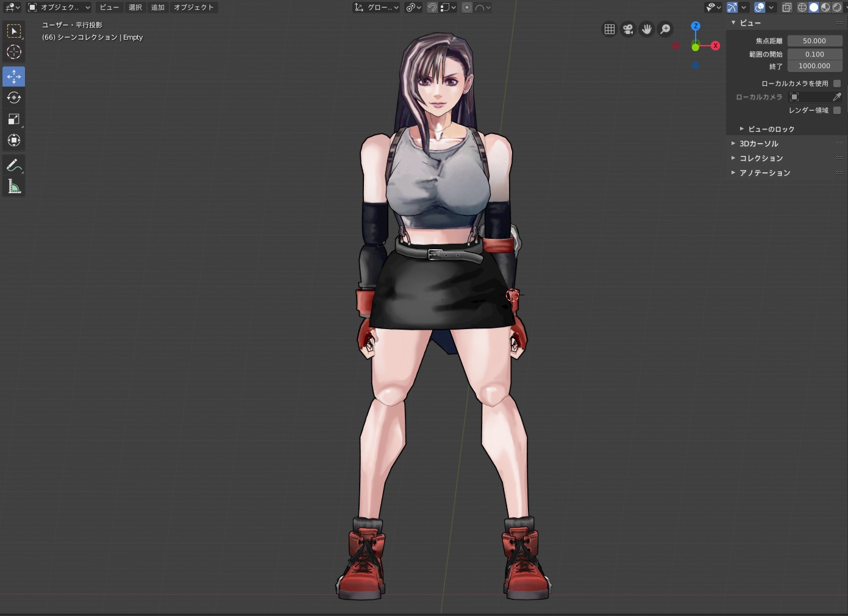Pick the Rotate tool
This screenshot has width=848, height=616.
click(x=14, y=97)
